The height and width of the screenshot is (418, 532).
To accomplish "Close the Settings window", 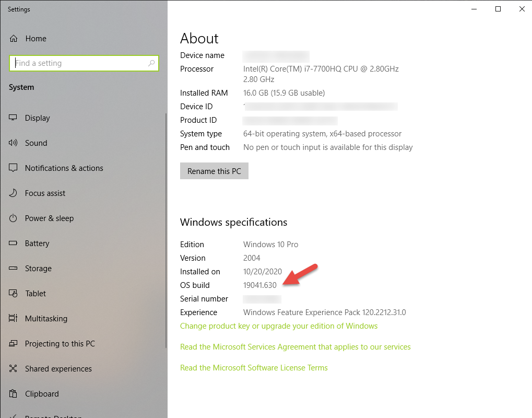I will (x=522, y=9).
